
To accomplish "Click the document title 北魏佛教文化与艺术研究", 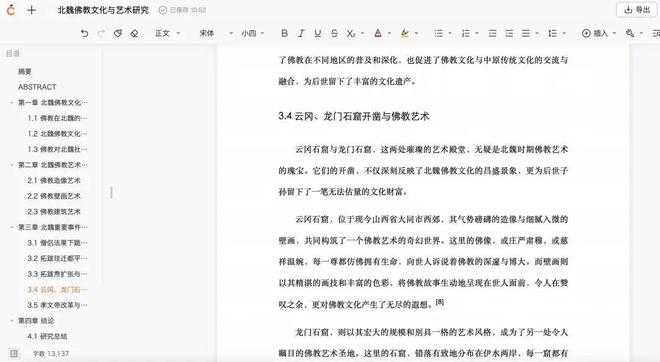I will (103, 10).
